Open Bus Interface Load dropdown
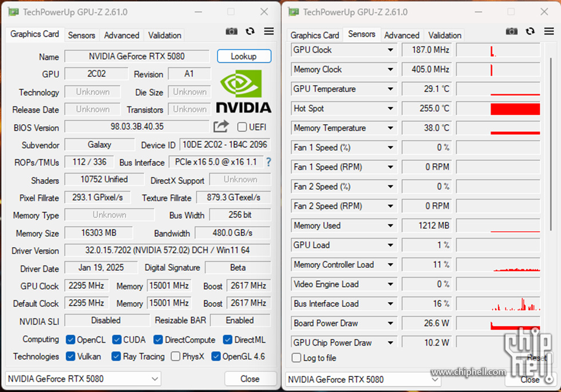The width and height of the screenshot is (561, 392). 390,304
